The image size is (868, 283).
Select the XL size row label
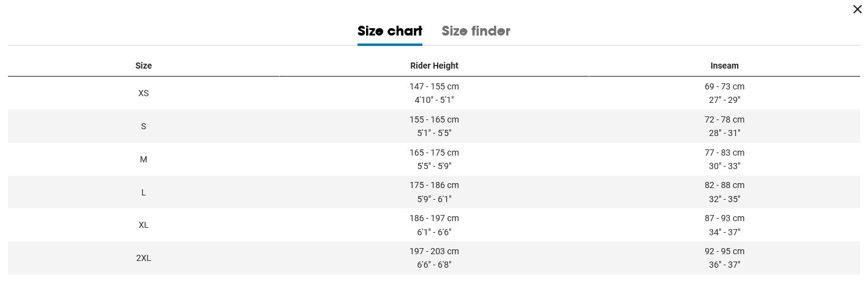pyautogui.click(x=143, y=225)
